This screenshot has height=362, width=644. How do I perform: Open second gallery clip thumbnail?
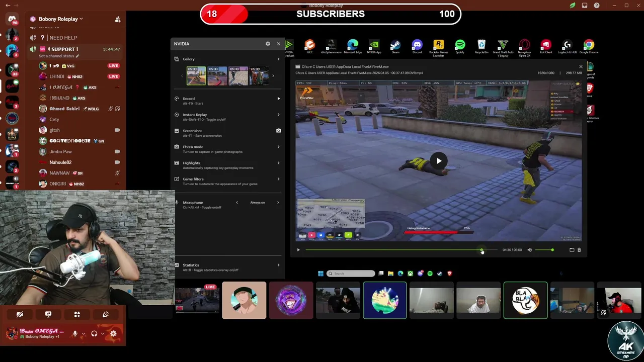[x=217, y=76]
